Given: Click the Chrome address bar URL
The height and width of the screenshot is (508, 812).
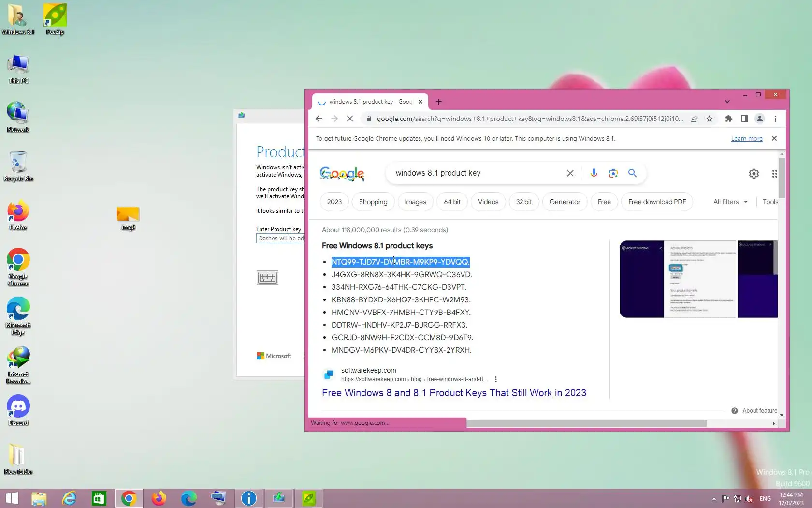Looking at the screenshot, I should pyautogui.click(x=530, y=119).
